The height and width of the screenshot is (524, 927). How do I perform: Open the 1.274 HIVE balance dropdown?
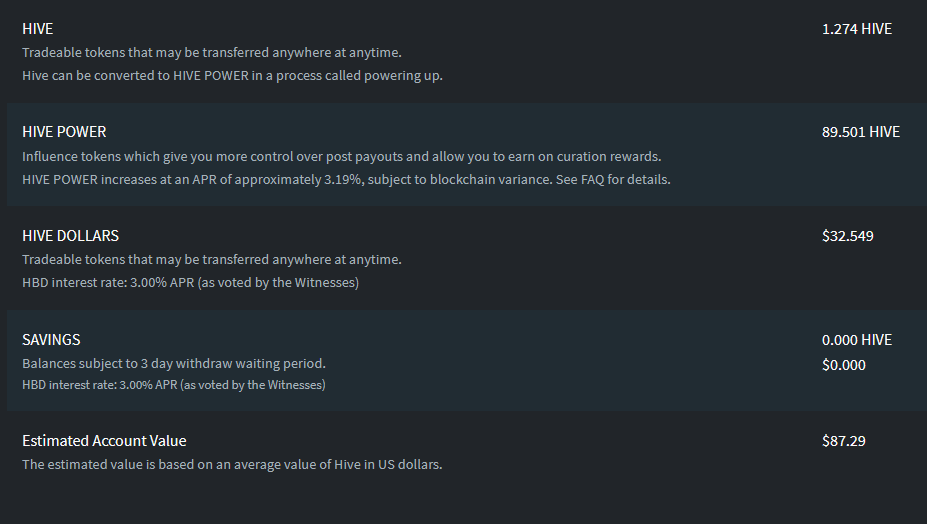tap(856, 29)
